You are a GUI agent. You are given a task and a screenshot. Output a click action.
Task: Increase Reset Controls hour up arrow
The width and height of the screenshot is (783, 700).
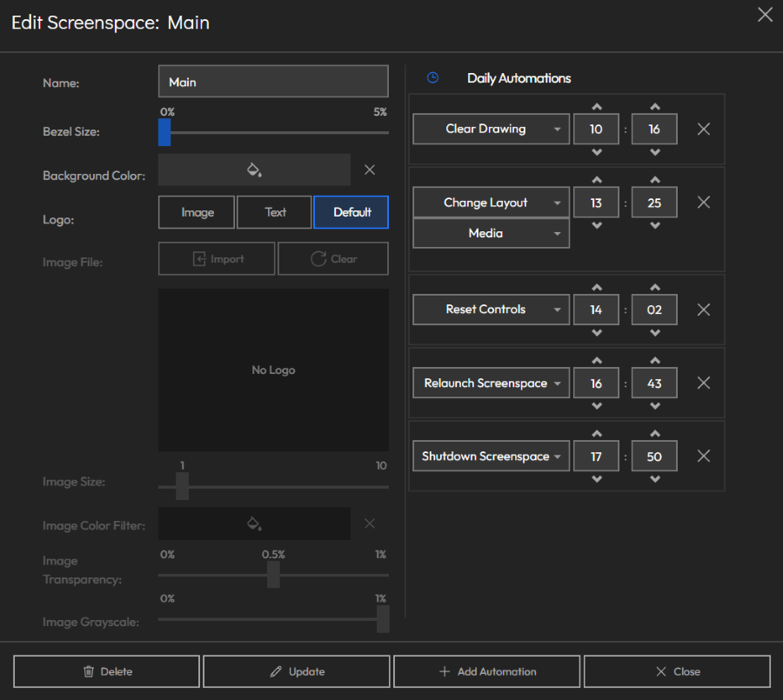point(597,287)
